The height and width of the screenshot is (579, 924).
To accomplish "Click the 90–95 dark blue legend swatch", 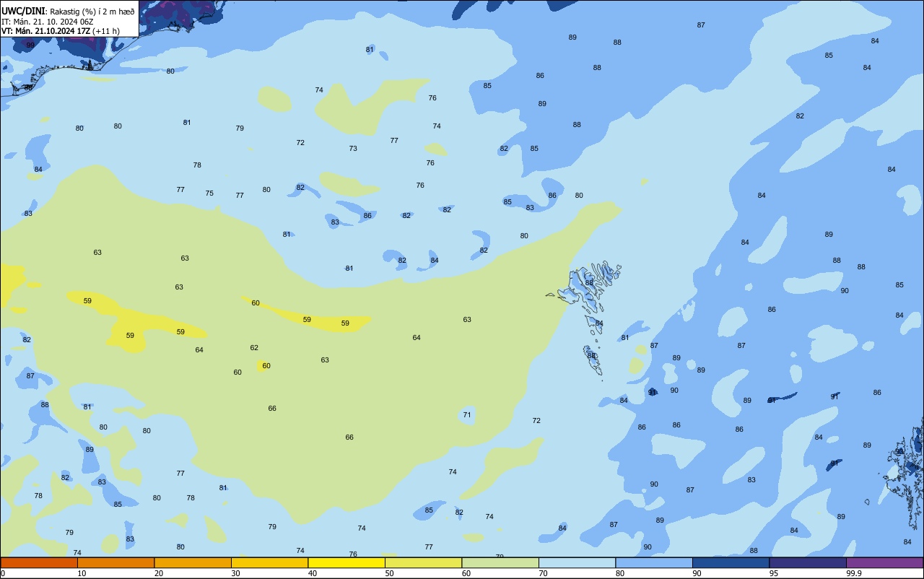I will click(731, 562).
